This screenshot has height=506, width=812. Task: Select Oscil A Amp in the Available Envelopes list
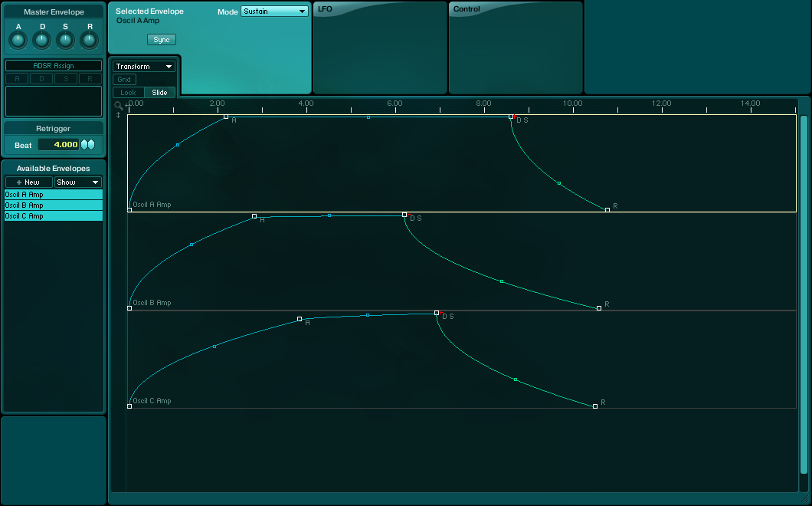(54, 195)
